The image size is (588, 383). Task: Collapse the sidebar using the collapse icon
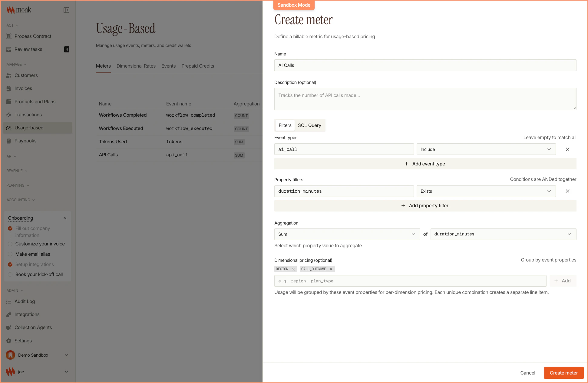pyautogui.click(x=66, y=10)
